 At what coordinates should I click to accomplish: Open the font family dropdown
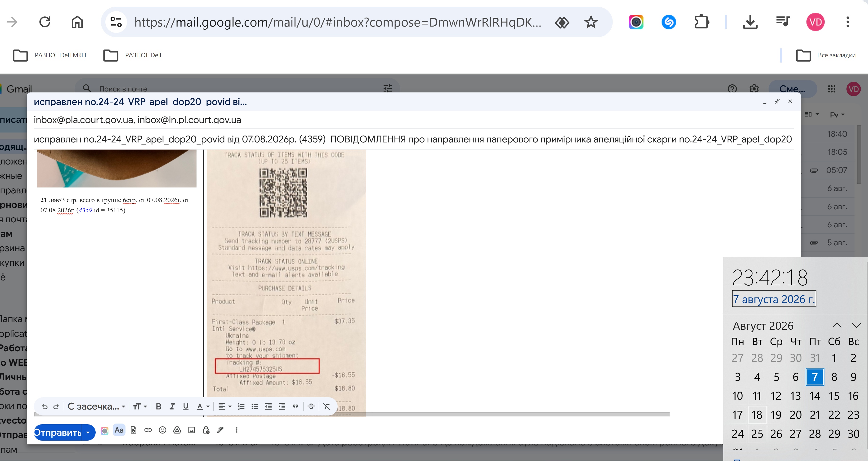tap(96, 407)
